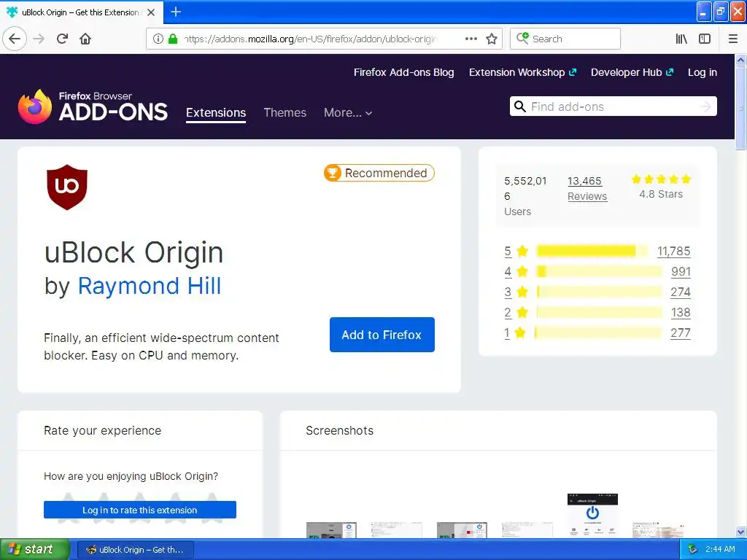Open the Extensions section
Viewport: 747px width, 560px height.
tap(216, 113)
